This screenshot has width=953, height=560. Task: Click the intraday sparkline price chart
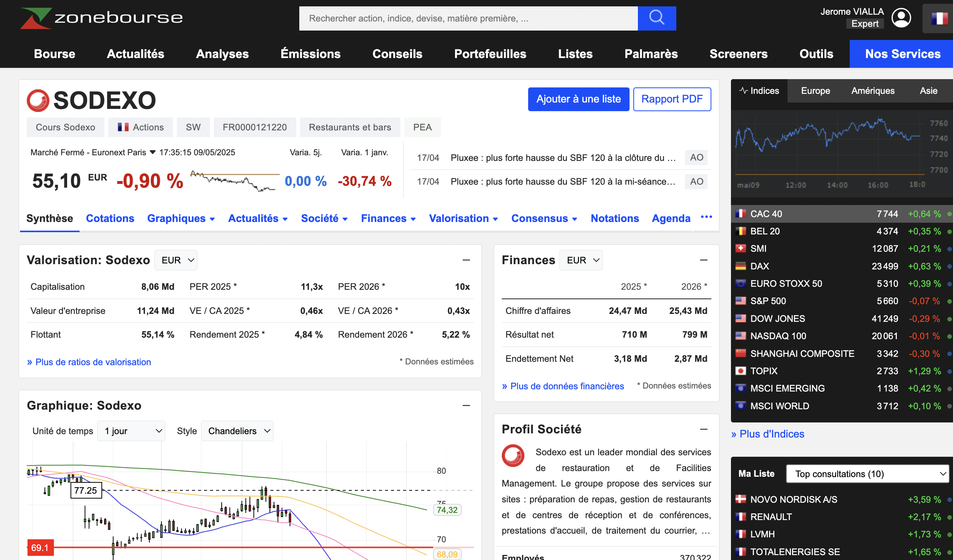pos(234,181)
